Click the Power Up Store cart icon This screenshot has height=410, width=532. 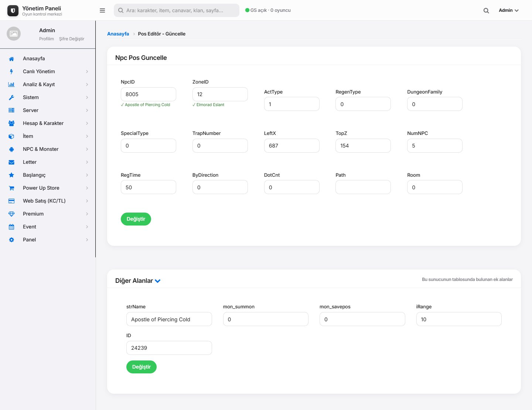(11, 188)
